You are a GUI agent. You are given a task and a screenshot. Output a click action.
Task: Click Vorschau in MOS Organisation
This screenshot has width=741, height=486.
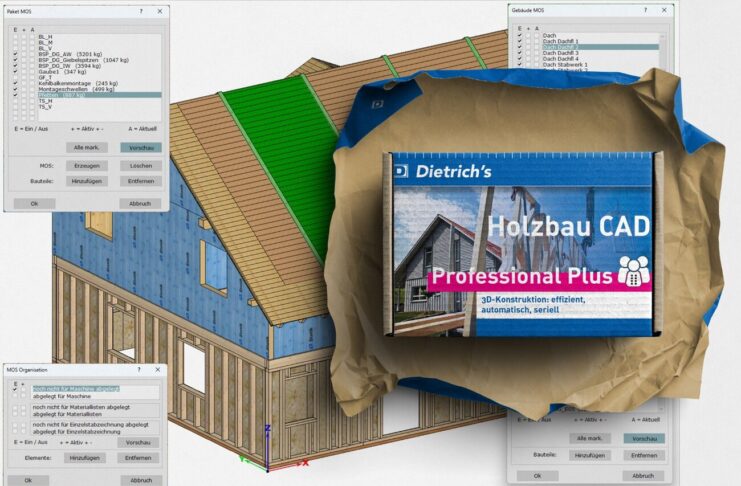pyautogui.click(x=138, y=443)
